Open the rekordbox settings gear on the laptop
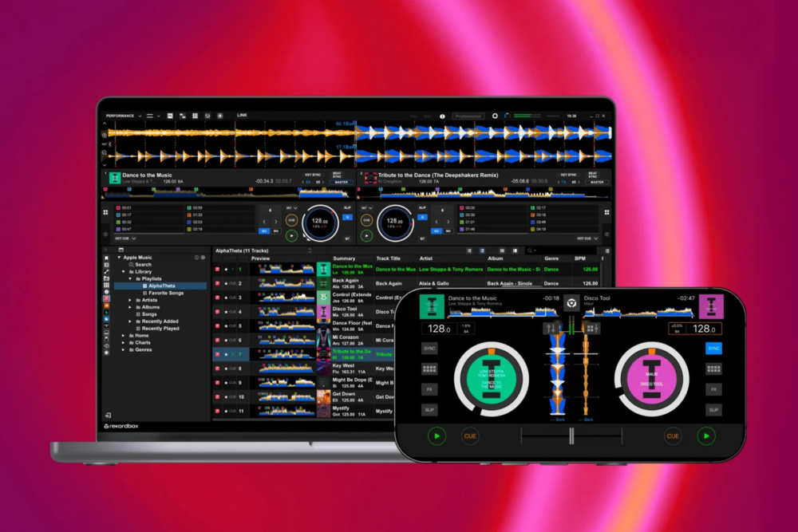The height and width of the screenshot is (532, 798). pos(495,116)
